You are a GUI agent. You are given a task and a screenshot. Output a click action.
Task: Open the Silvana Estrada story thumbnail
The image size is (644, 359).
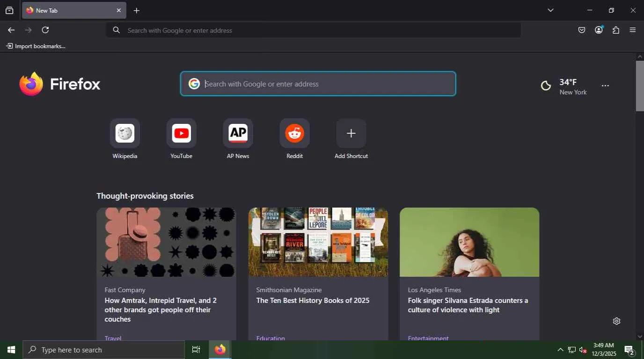coord(469,242)
